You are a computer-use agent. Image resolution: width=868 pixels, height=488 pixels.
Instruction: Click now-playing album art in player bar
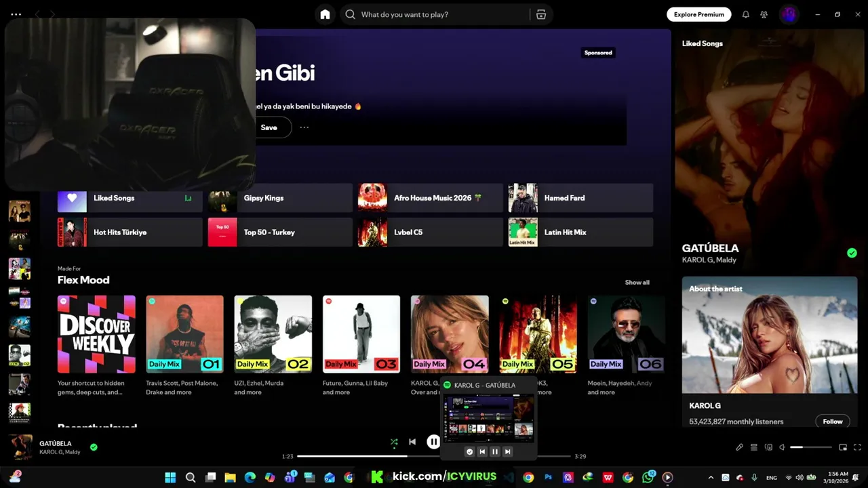pos(20,447)
